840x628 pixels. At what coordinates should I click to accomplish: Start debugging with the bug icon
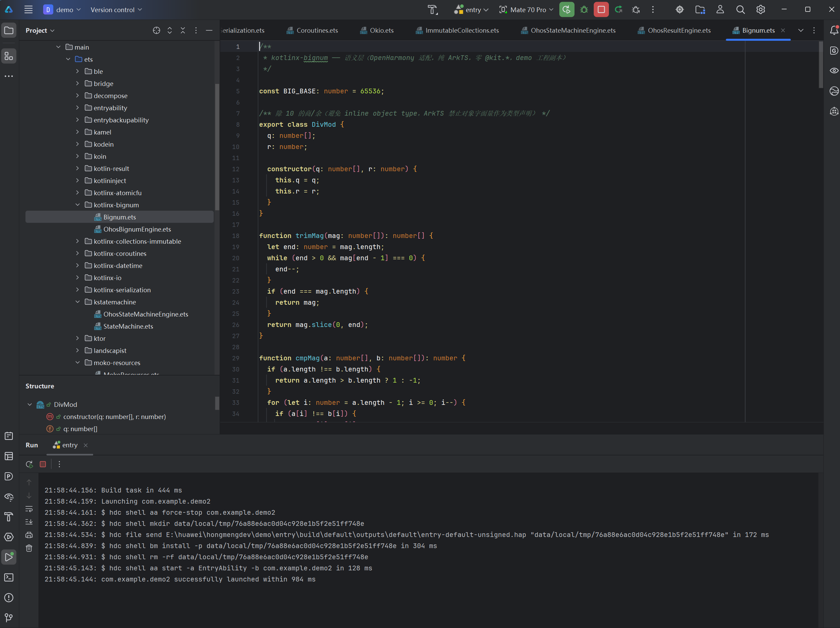584,10
